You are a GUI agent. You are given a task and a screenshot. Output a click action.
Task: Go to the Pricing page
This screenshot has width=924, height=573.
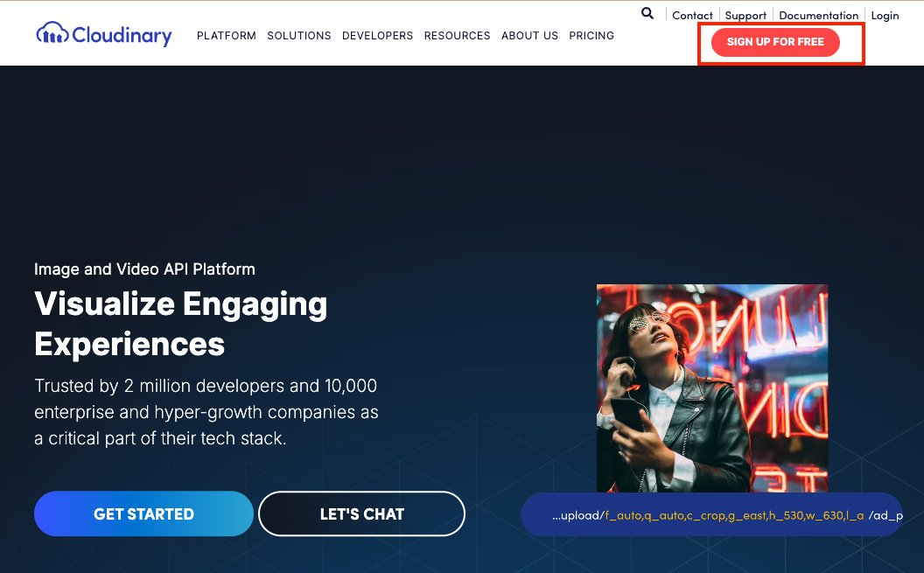(591, 36)
